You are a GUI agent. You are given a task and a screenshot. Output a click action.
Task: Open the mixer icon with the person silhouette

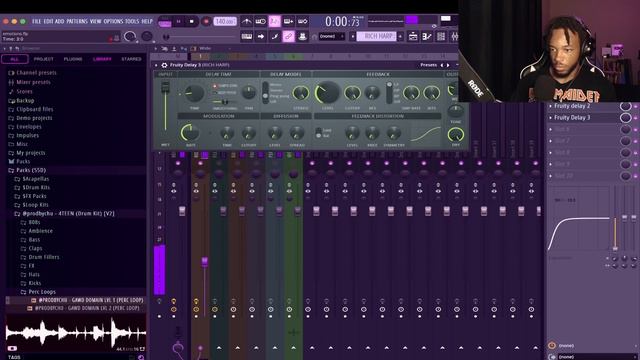click(302, 36)
